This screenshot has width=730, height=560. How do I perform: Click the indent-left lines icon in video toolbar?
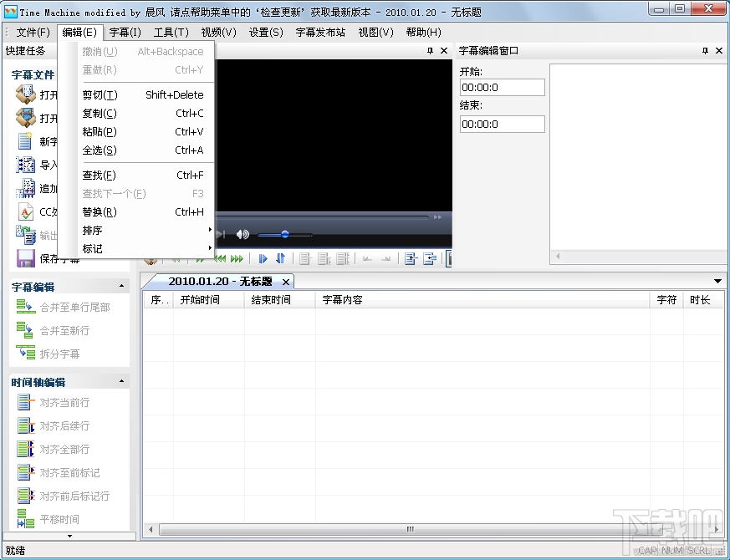[x=411, y=259]
